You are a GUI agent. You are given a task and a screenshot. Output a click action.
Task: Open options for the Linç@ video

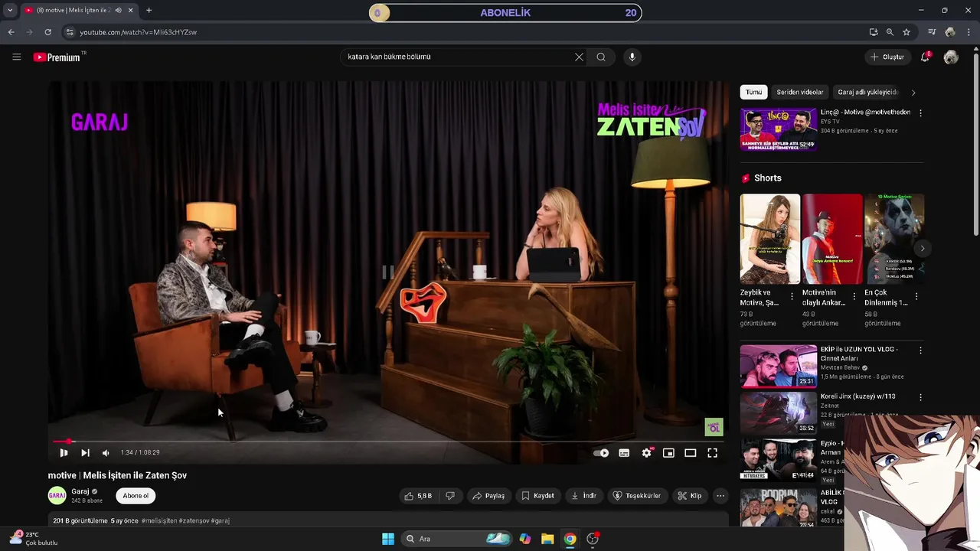pyautogui.click(x=920, y=112)
